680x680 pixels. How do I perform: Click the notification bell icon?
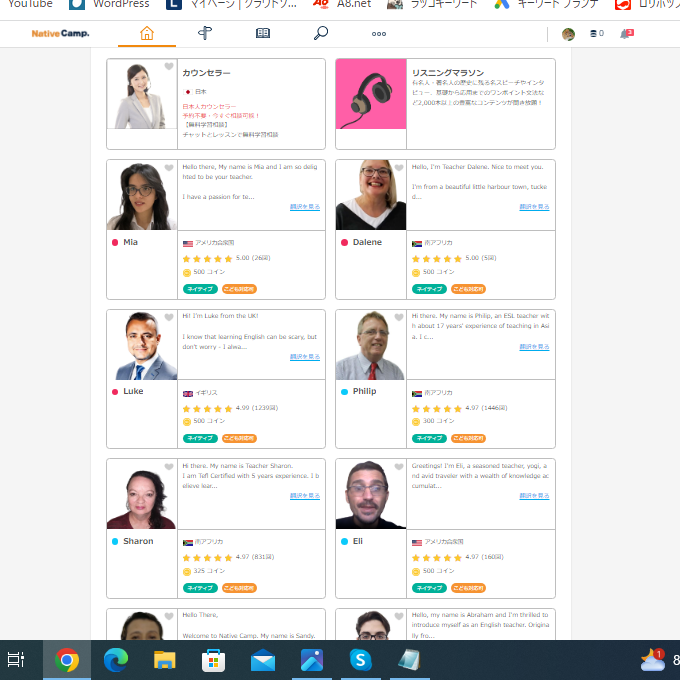click(x=626, y=34)
